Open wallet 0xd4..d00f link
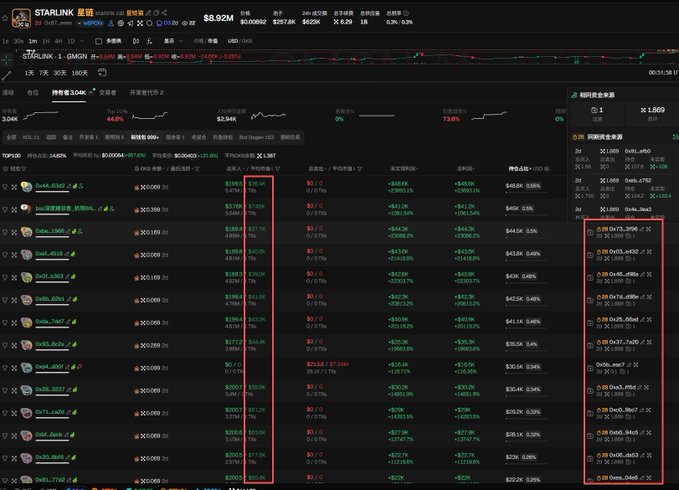The height and width of the screenshot is (490, 679). 49,367
